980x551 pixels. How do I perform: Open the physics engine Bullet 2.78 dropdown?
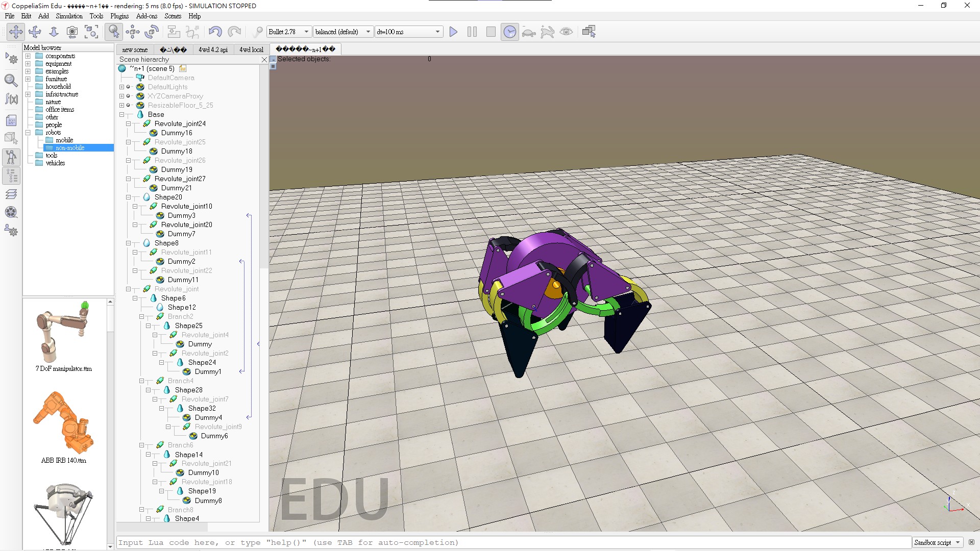click(289, 32)
